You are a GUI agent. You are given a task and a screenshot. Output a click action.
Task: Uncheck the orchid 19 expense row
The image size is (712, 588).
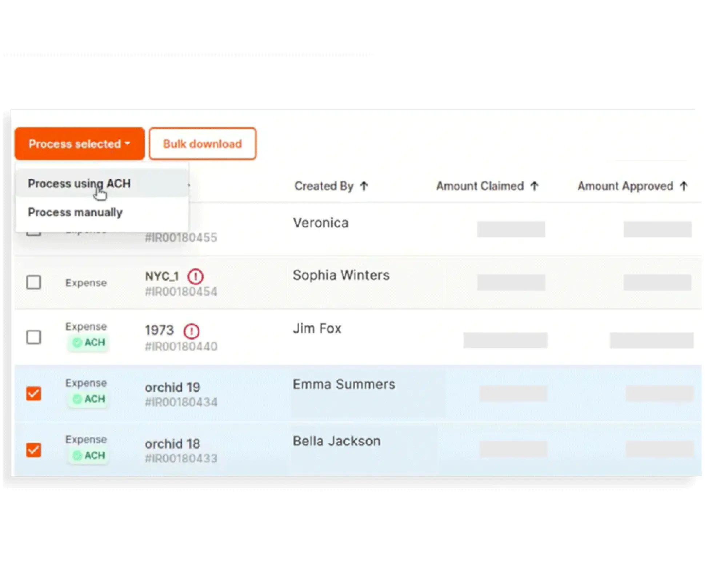click(x=33, y=393)
